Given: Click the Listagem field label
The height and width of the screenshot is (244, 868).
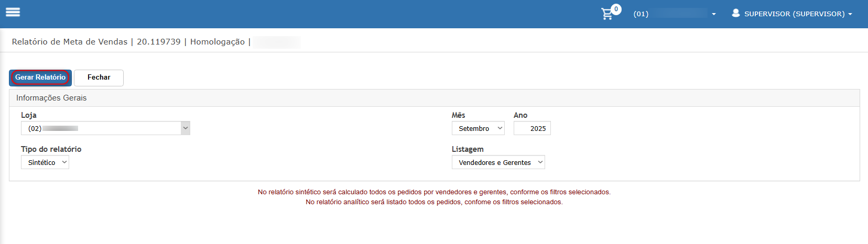Looking at the screenshot, I should [x=468, y=149].
